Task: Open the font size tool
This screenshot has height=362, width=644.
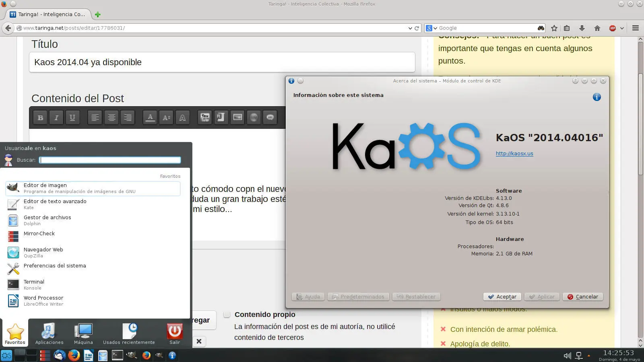Action: (x=166, y=117)
